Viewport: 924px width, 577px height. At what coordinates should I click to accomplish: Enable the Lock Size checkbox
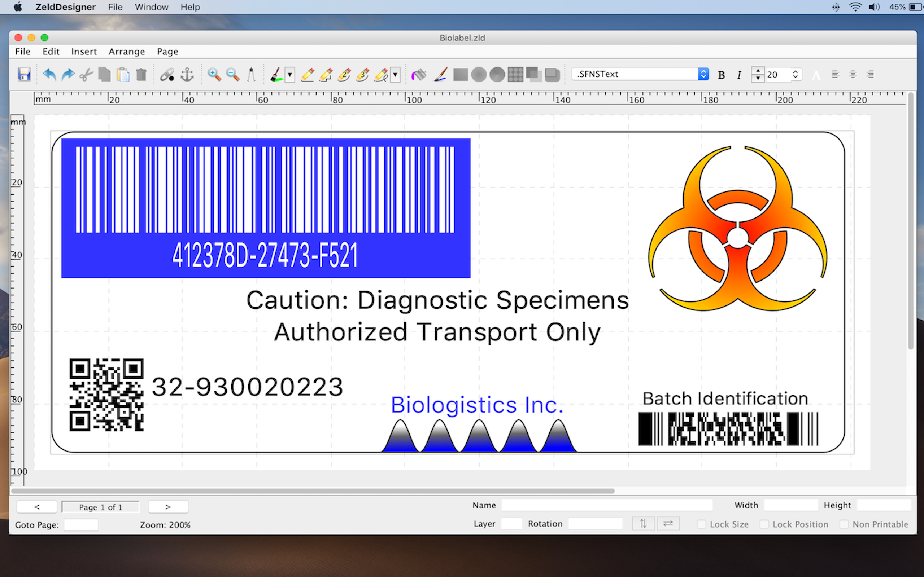(x=701, y=524)
